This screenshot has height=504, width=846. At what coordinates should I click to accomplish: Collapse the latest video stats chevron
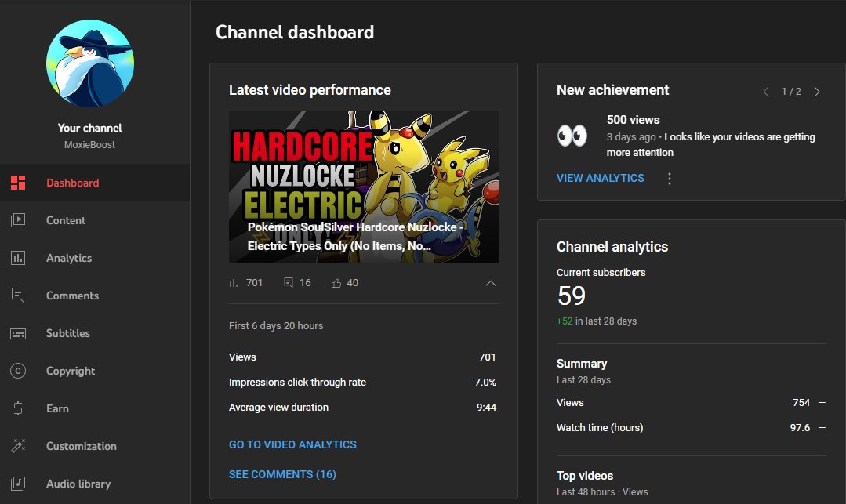coord(491,283)
